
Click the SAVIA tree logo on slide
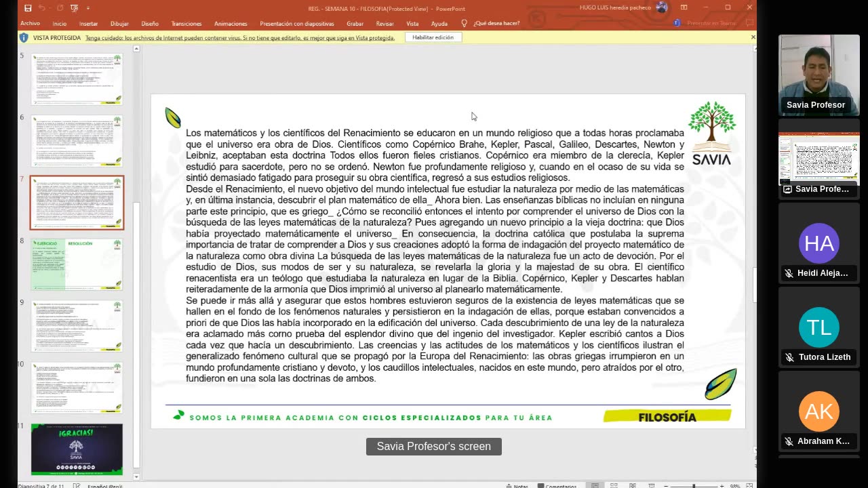click(711, 134)
